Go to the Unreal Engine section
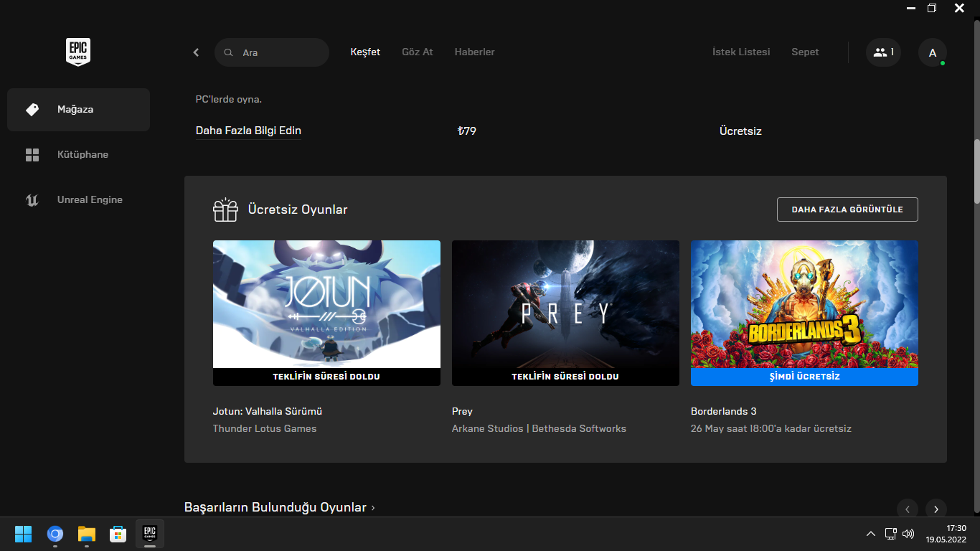The image size is (980, 551). click(x=78, y=200)
